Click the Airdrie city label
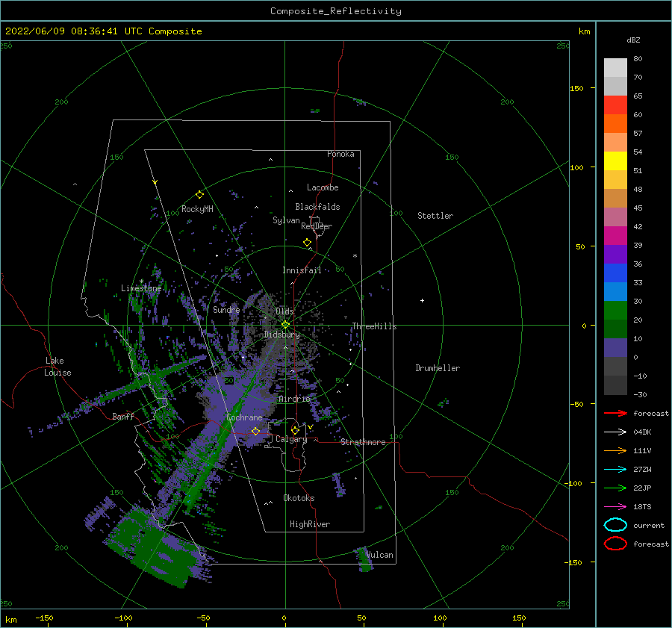 (x=294, y=399)
